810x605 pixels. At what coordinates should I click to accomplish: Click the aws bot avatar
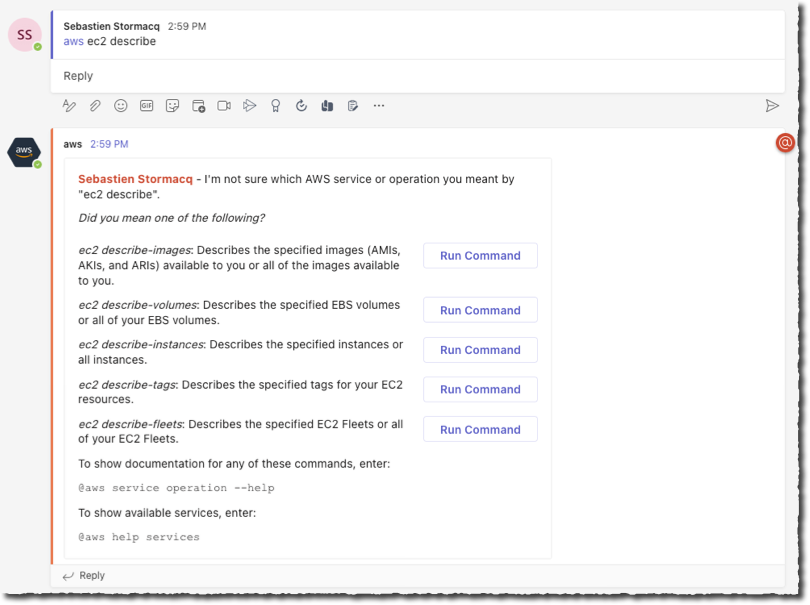[22, 152]
